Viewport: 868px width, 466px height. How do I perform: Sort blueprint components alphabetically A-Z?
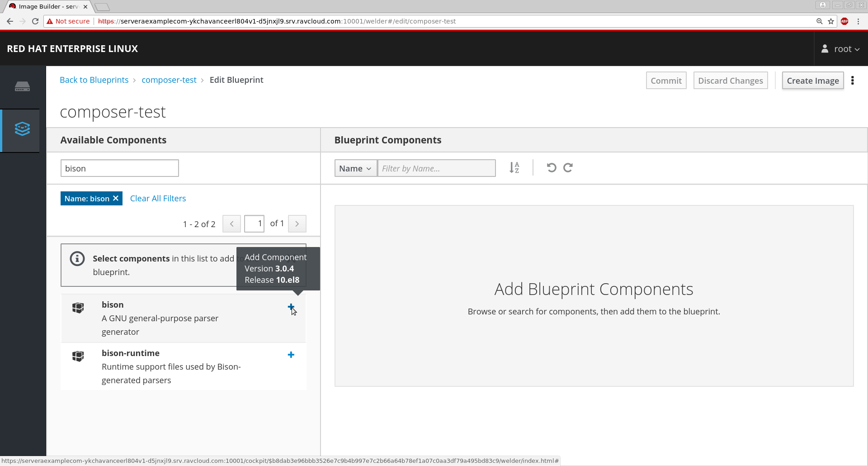pos(514,168)
